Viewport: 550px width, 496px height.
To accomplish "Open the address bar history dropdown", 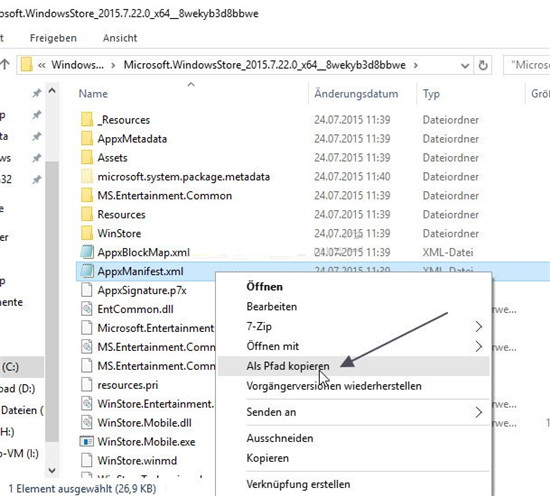I will coord(465,66).
